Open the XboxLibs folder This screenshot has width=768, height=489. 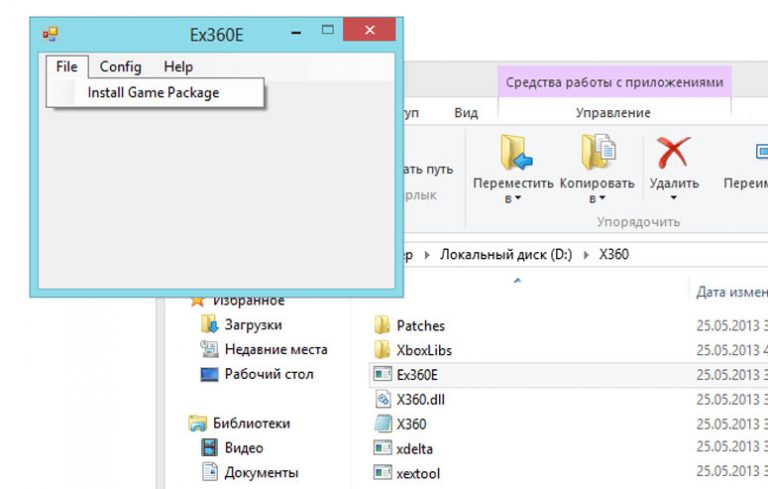(x=424, y=350)
